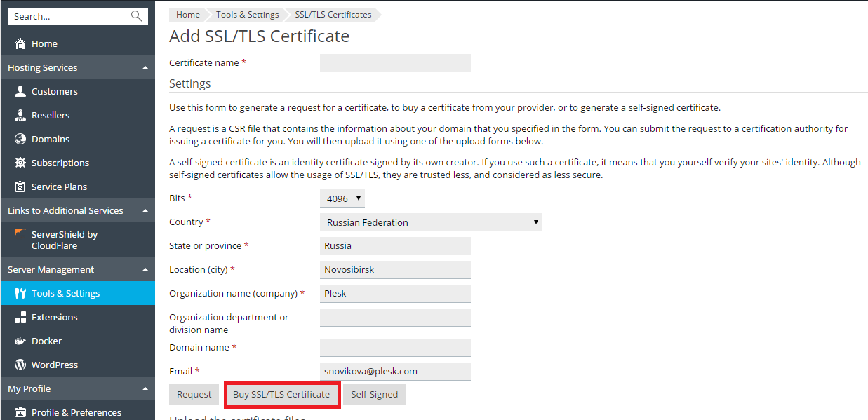Click the Service Plans icon
Viewport: 868px width, 420px height.
[x=20, y=187]
